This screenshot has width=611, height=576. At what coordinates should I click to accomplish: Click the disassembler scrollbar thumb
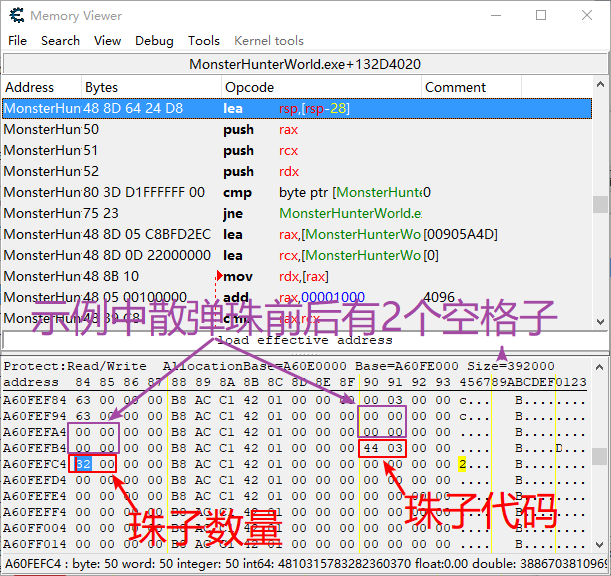click(600, 204)
